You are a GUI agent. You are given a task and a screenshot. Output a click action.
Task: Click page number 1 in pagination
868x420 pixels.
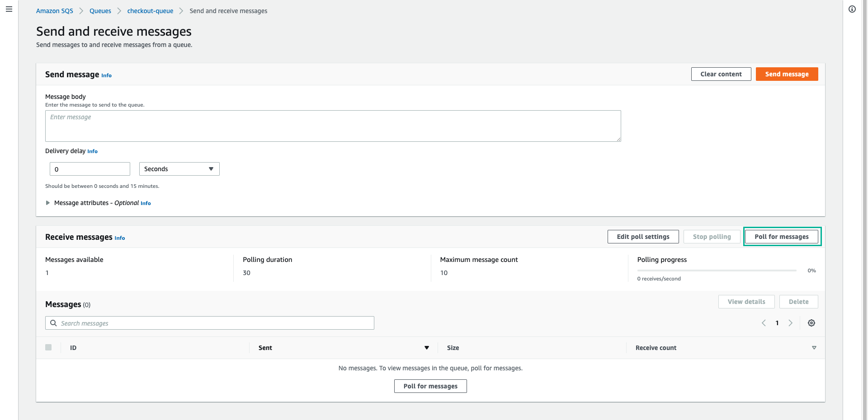pyautogui.click(x=777, y=323)
